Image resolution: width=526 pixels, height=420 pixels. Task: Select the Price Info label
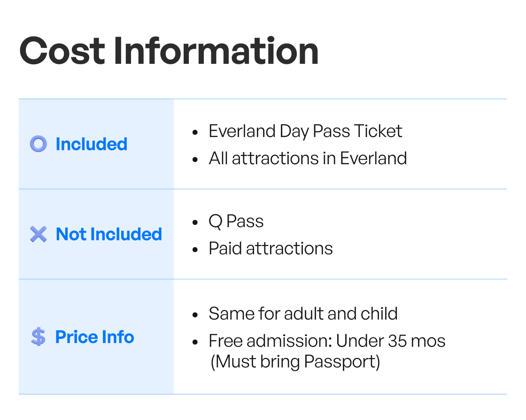tap(94, 337)
